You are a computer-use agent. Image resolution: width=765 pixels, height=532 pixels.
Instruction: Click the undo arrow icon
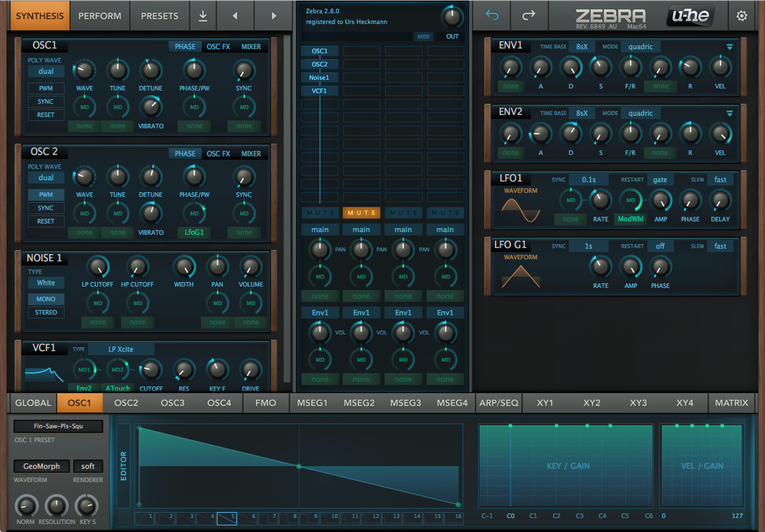(492, 15)
